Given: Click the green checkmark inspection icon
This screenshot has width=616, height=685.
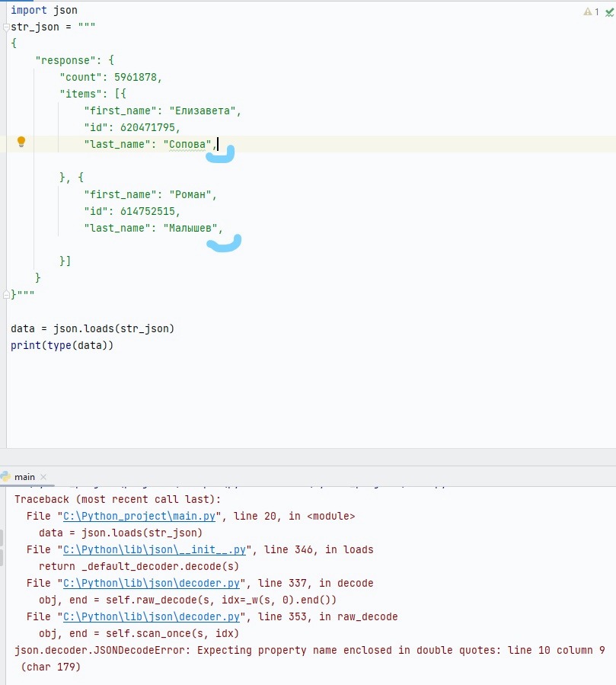Looking at the screenshot, I should pos(609,12).
